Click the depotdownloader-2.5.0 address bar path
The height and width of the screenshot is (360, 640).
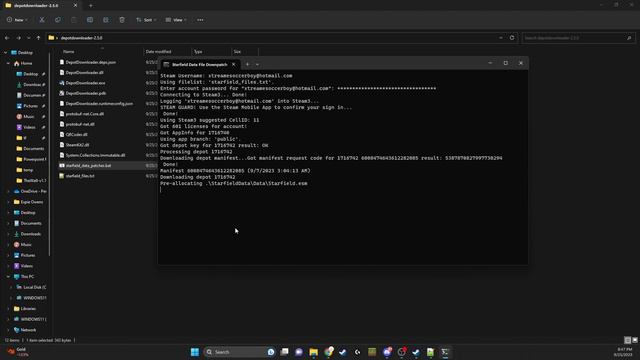pyautogui.click(x=82, y=38)
